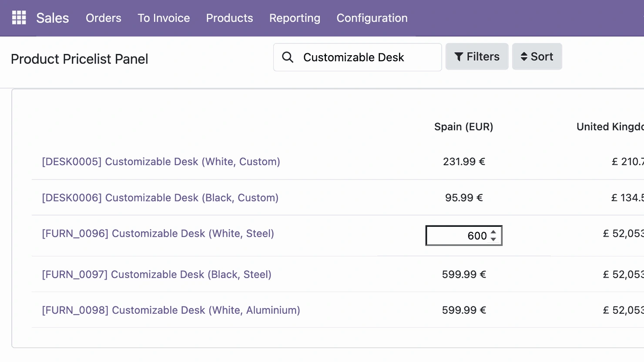Click inside the Customizable Desk search field
644x362 pixels.
[370, 57]
